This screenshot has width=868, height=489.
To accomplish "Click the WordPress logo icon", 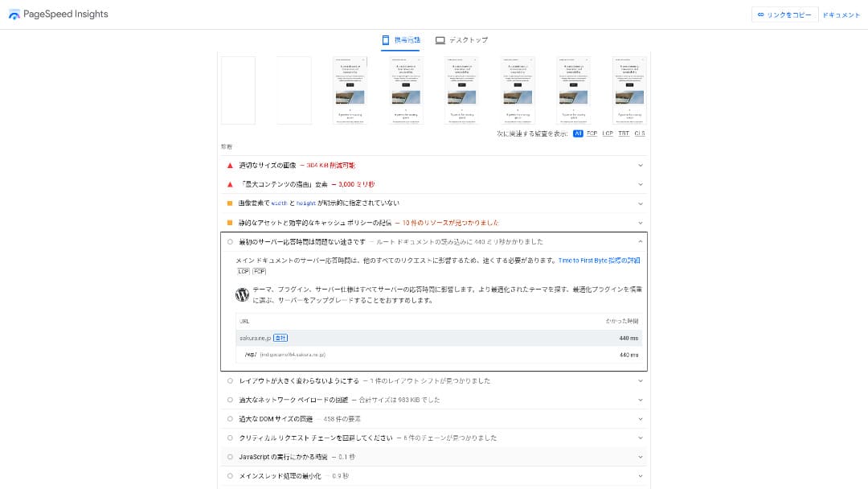I will click(x=243, y=294).
